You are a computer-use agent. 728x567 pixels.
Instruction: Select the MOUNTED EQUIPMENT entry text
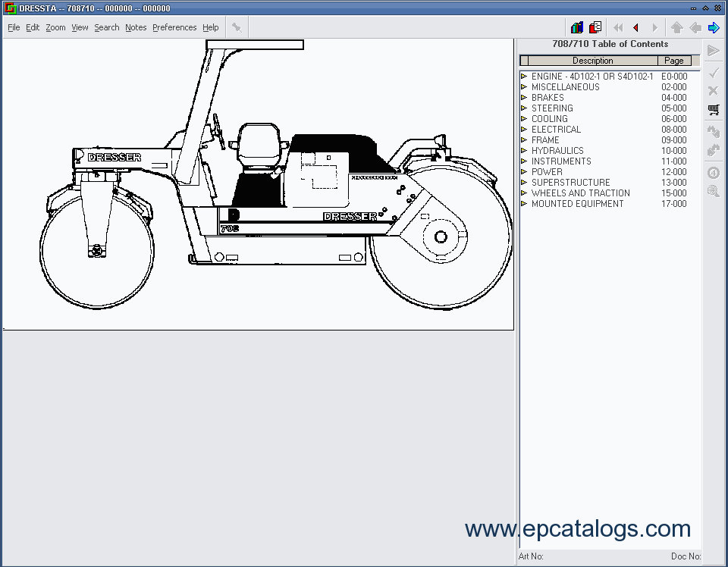click(578, 204)
